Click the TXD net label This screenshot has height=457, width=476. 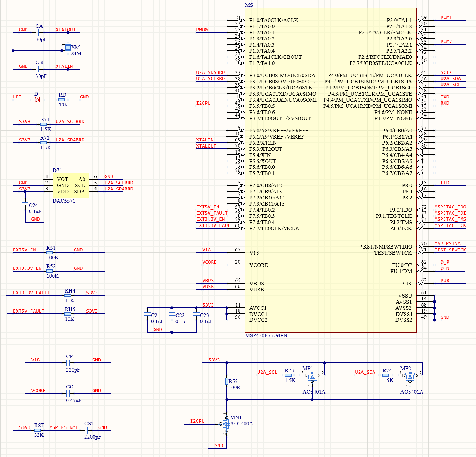[x=445, y=97]
